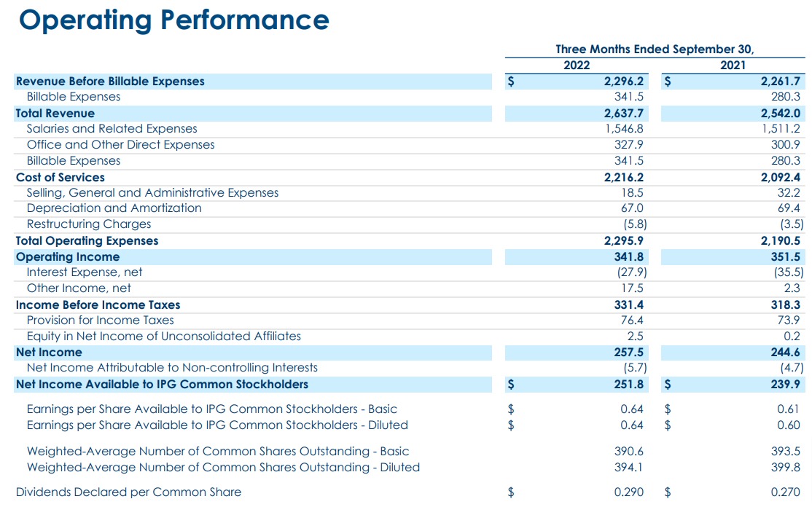Click Selling, General and Administrative Expenses label
The width and height of the screenshot is (812, 515).
152,193
